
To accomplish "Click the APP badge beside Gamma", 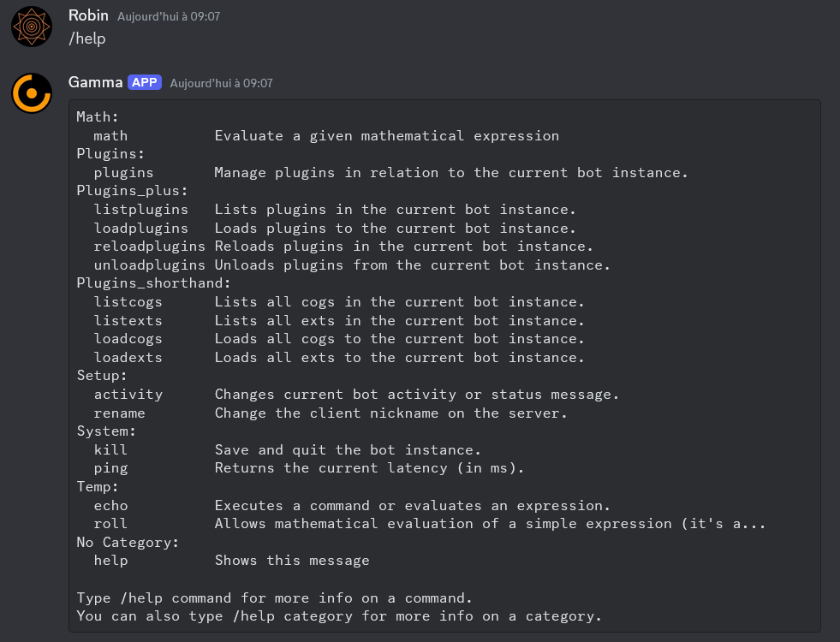I will tap(145, 82).
